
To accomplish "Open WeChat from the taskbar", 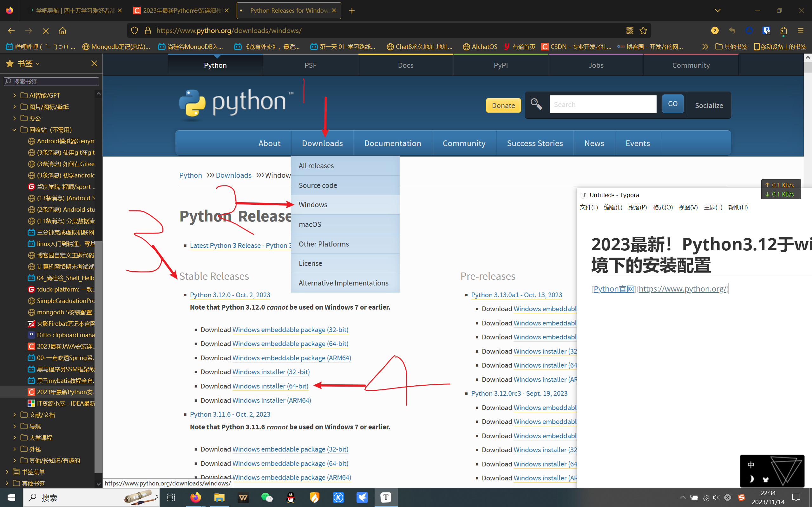I will tap(267, 497).
